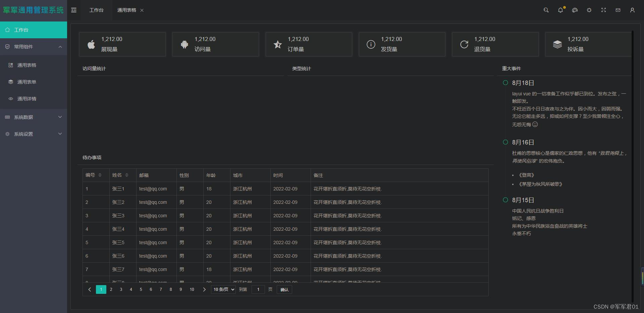Click the dashboard vertical scrollbar
The height and width of the screenshot is (313, 644).
click(633, 166)
